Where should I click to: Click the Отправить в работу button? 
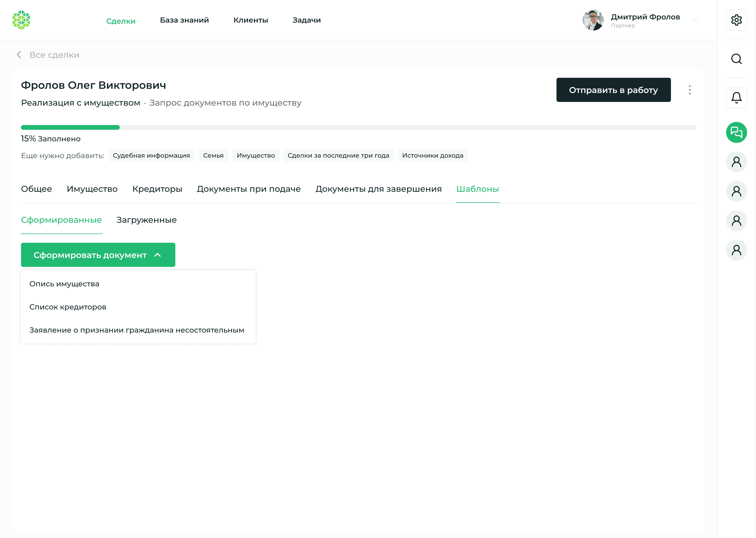[613, 90]
